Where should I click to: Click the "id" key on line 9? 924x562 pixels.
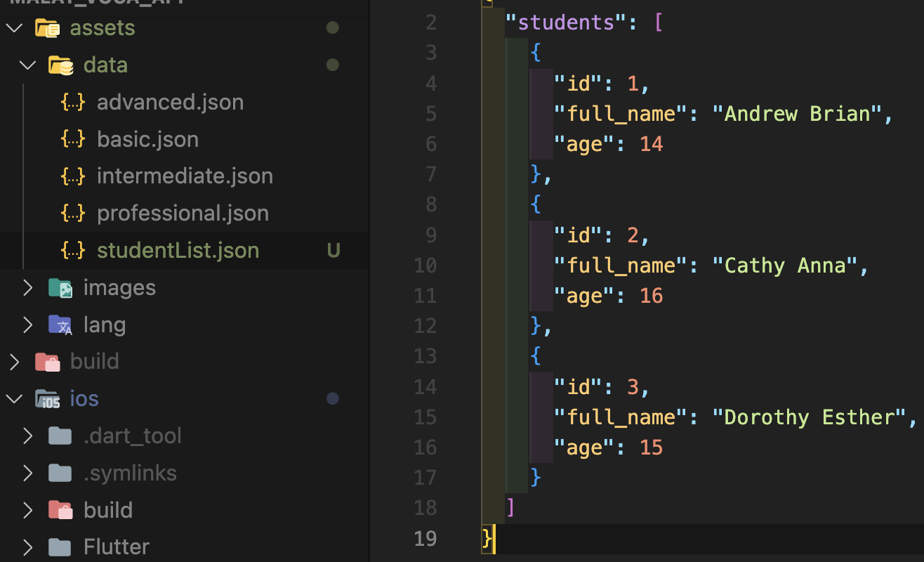[x=579, y=235]
